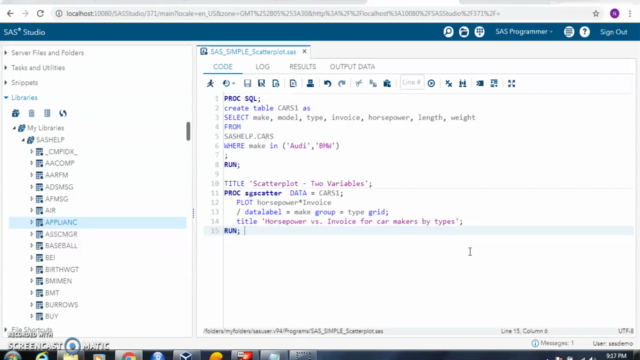Click the new library icon
640x360 pixels.
[16, 113]
